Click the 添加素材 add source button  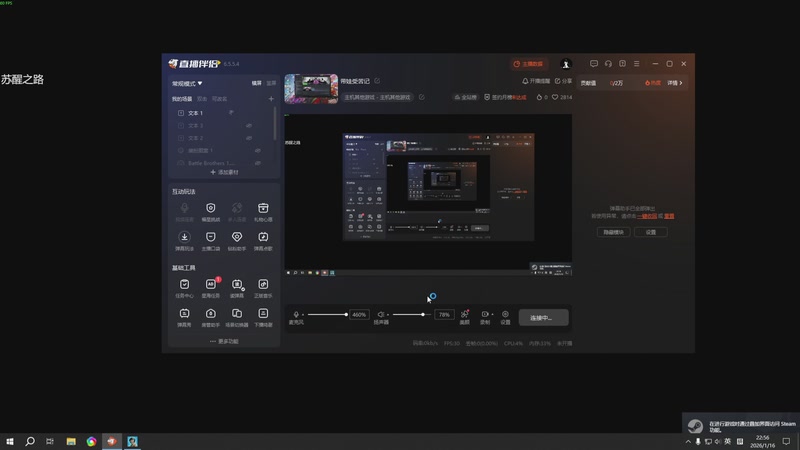(224, 172)
